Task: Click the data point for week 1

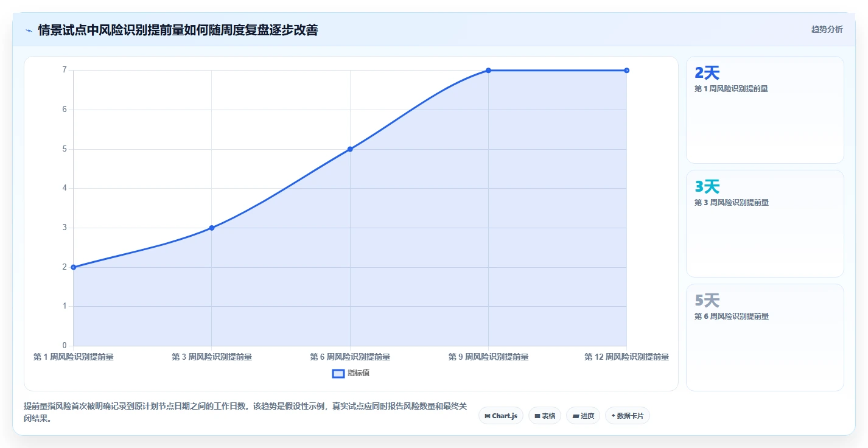Action: 74,267
